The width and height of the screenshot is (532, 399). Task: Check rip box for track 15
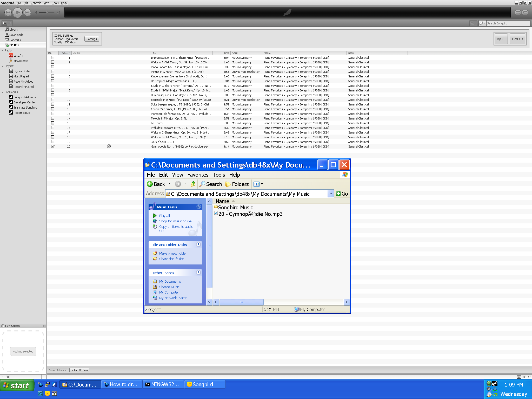[x=53, y=123]
